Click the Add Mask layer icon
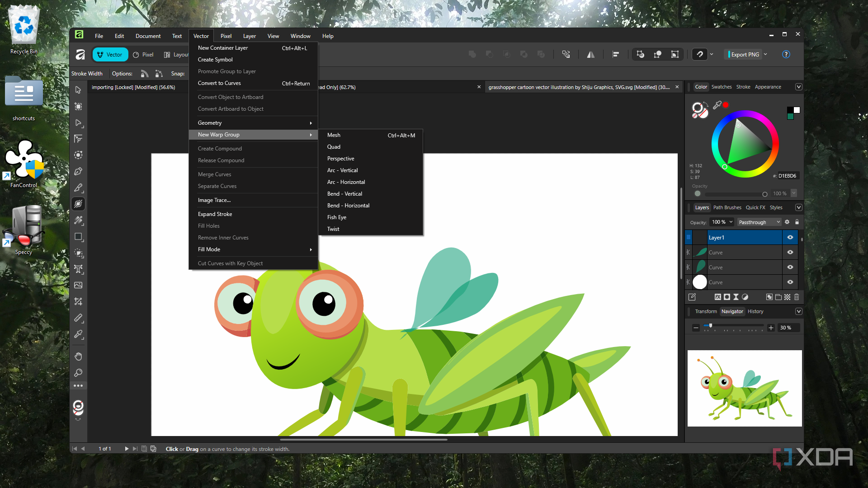868x488 pixels. click(726, 297)
